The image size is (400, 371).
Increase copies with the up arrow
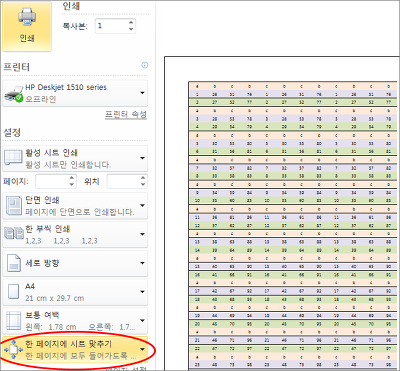tap(131, 22)
